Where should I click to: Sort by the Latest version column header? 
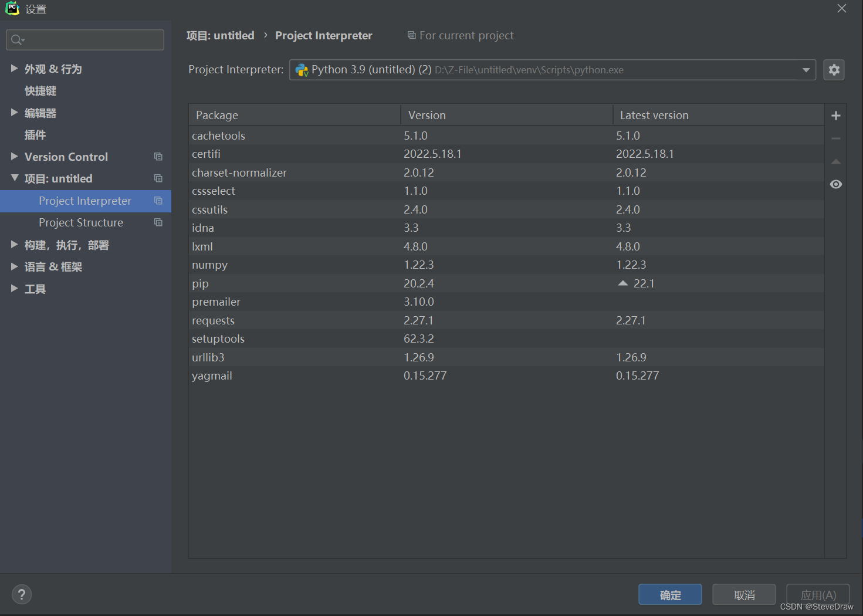pos(719,115)
